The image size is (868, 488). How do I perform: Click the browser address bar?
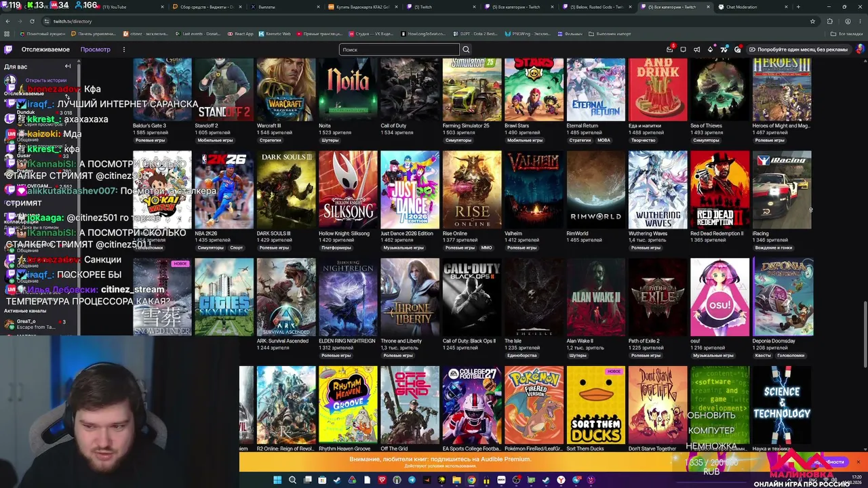427,21
